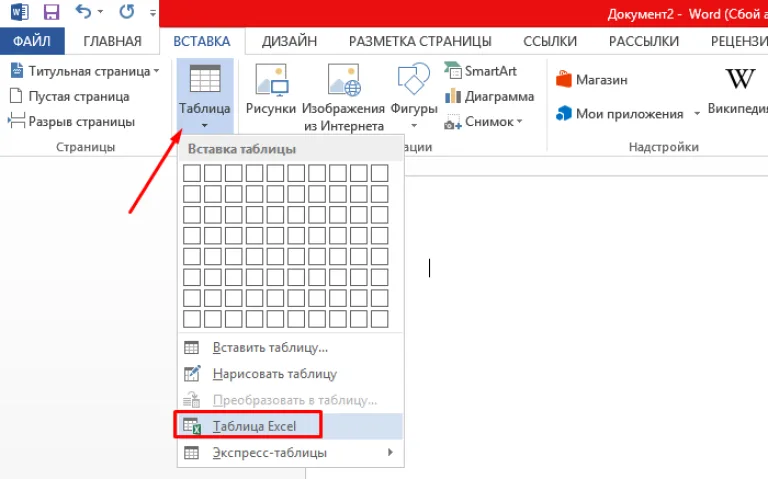The width and height of the screenshot is (768, 479).
Task: Select Нарисовать таблицу
Action: [x=290, y=374]
